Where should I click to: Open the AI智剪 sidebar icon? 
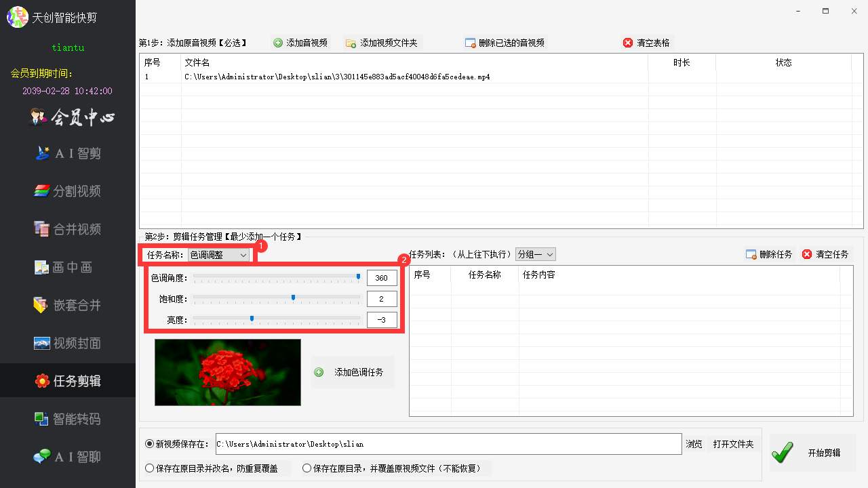[42, 153]
